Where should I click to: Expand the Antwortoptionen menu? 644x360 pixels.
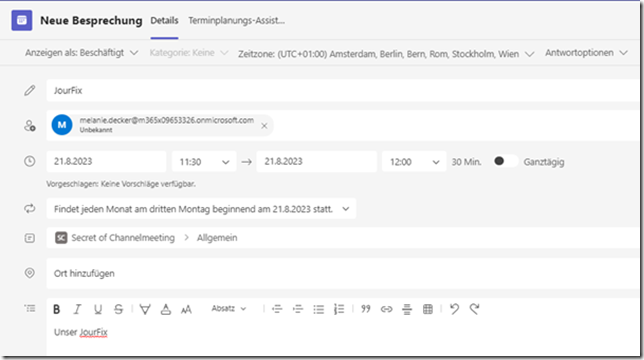pos(586,53)
